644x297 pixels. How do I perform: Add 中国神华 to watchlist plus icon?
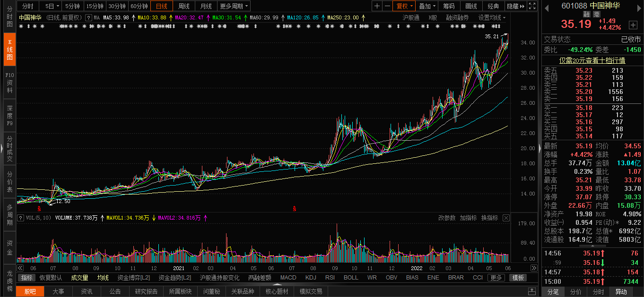pos(633,25)
